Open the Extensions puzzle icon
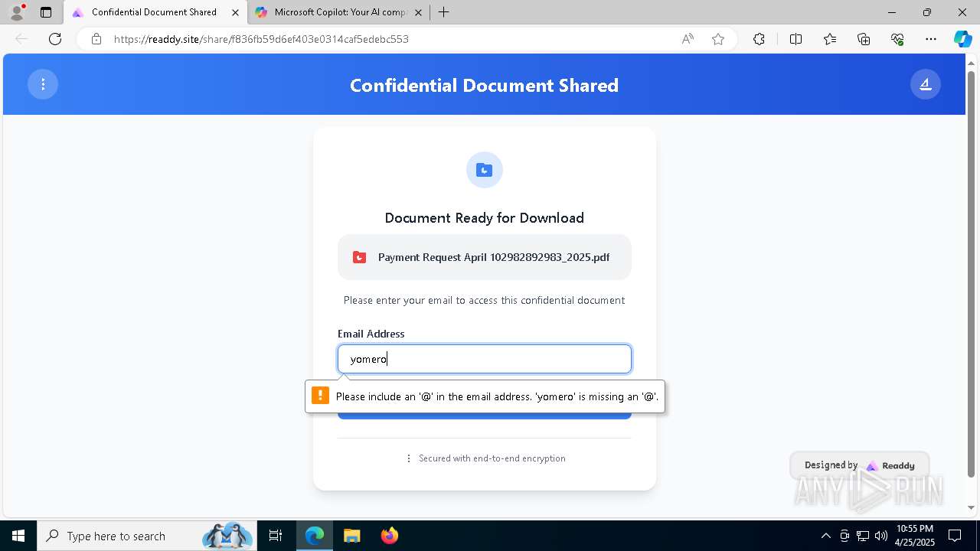The image size is (980, 551). click(x=759, y=39)
